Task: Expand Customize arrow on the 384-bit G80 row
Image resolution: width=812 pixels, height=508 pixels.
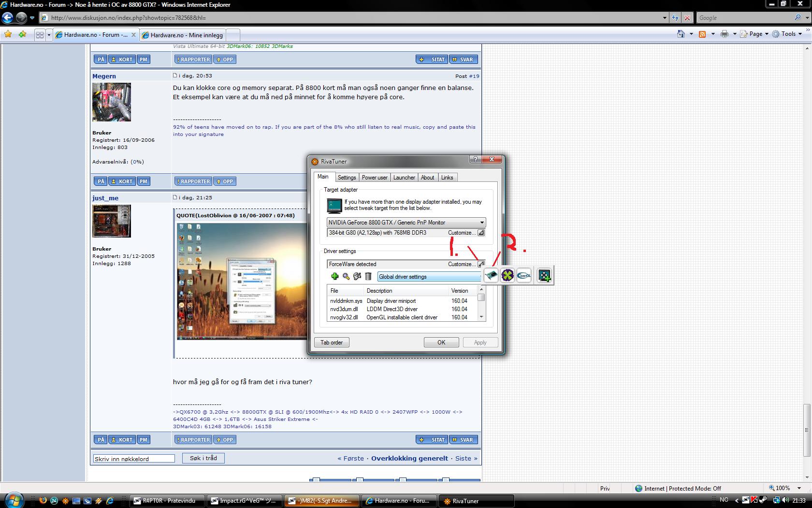Action: coord(481,233)
